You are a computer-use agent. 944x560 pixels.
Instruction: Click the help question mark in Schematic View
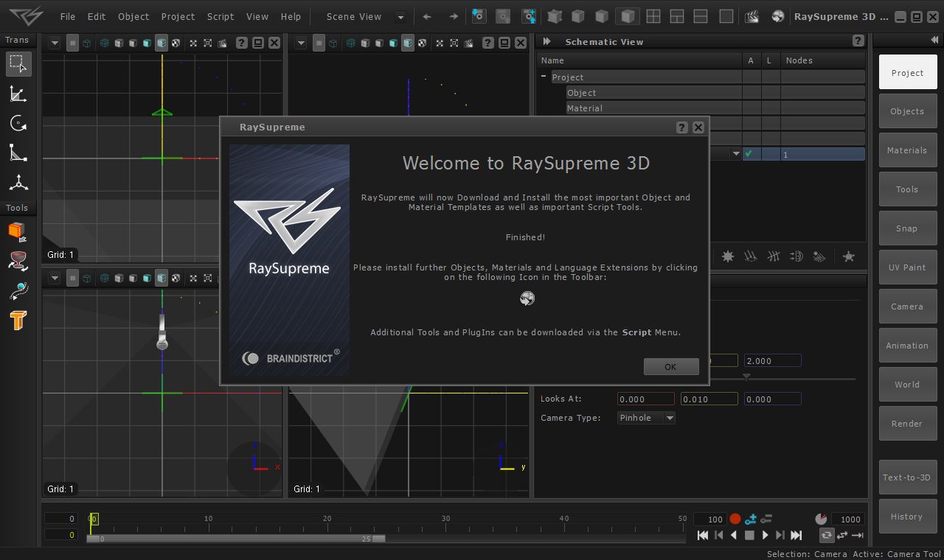pos(858,41)
